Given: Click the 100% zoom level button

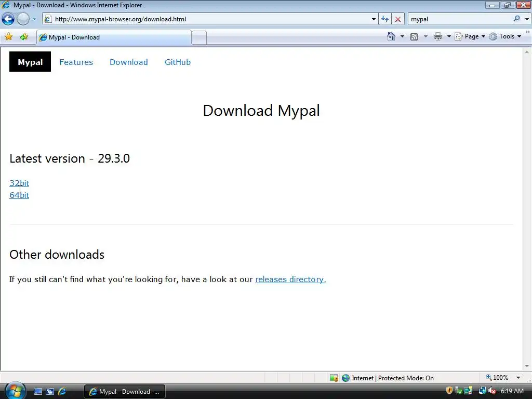Looking at the screenshot, I should point(497,378).
